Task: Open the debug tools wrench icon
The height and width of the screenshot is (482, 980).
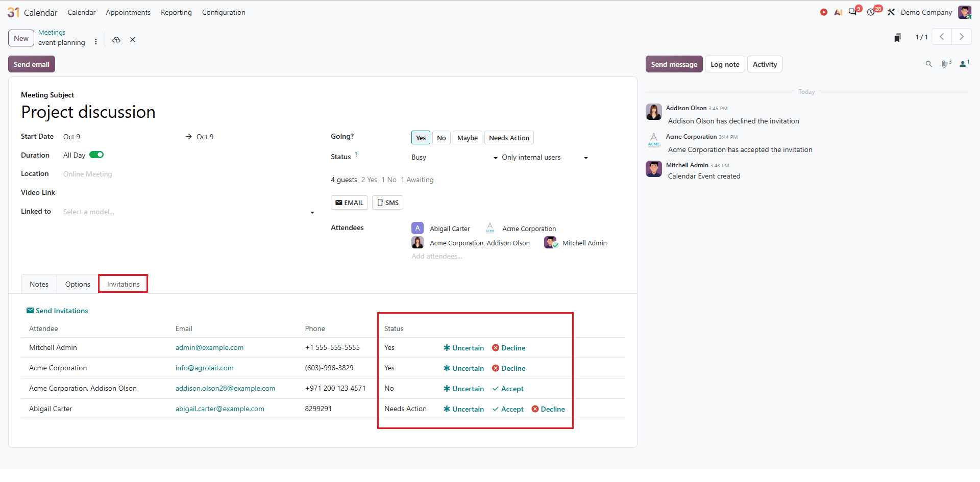Action: (x=891, y=12)
